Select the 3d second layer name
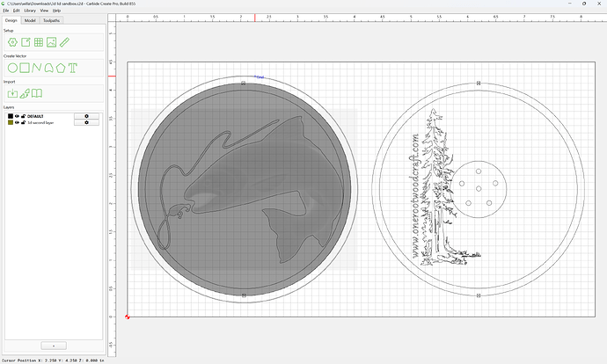This screenshot has height=364, width=607. [40, 122]
